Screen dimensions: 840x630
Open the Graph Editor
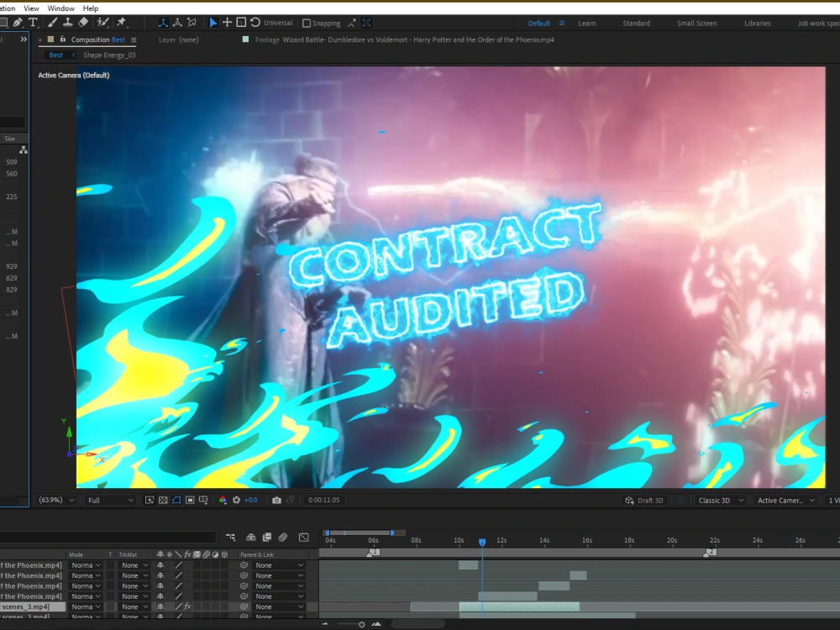click(x=304, y=538)
